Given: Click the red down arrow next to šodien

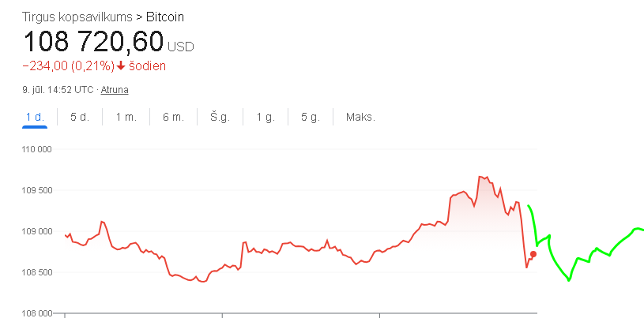Looking at the screenshot, I should tap(121, 66).
